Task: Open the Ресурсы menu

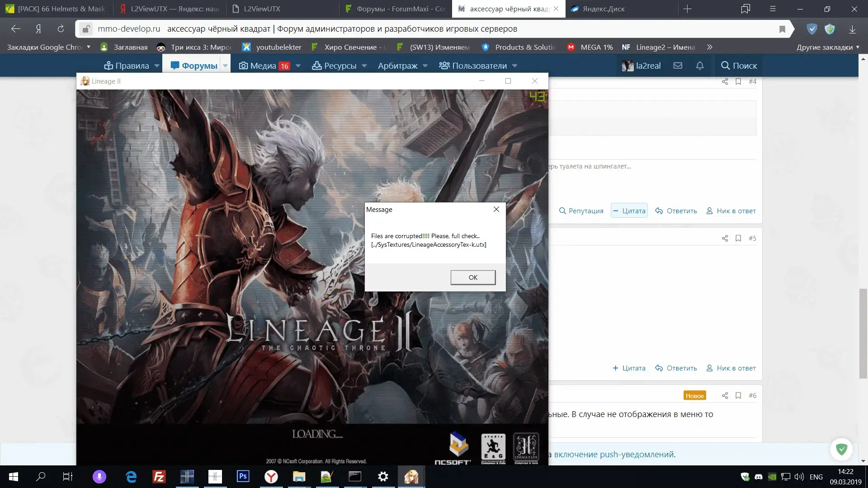Action: point(335,66)
